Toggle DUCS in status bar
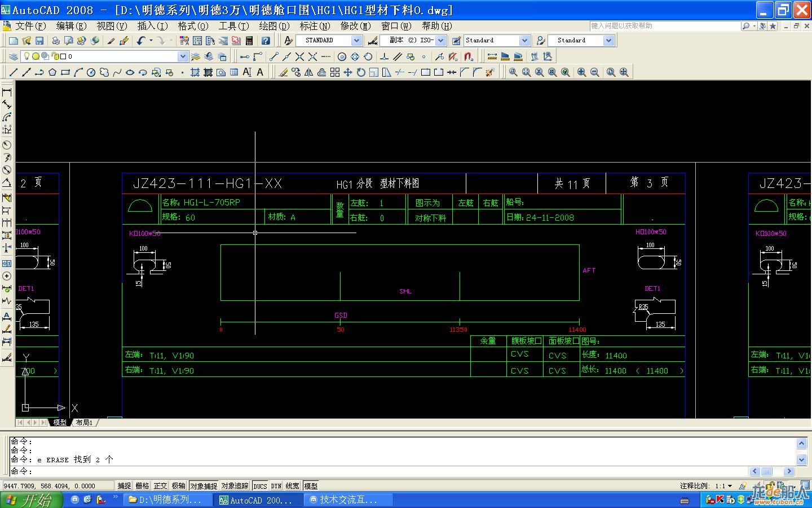Viewport: 812px width, 508px height. [x=260, y=486]
